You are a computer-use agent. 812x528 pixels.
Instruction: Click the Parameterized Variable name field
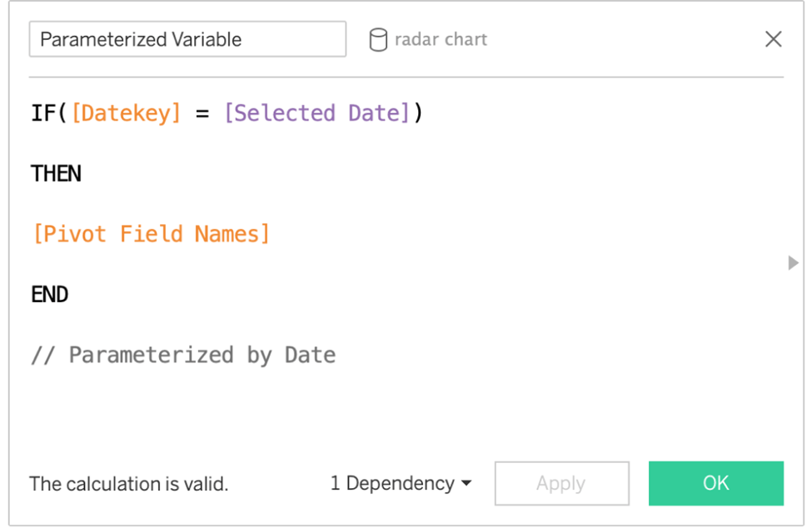pyautogui.click(x=187, y=38)
